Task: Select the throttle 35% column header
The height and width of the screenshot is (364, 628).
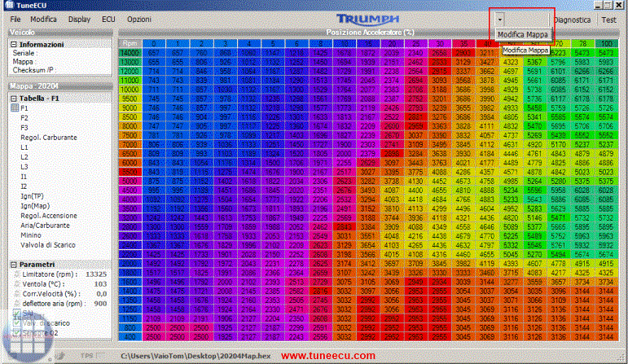Action: coord(463,44)
